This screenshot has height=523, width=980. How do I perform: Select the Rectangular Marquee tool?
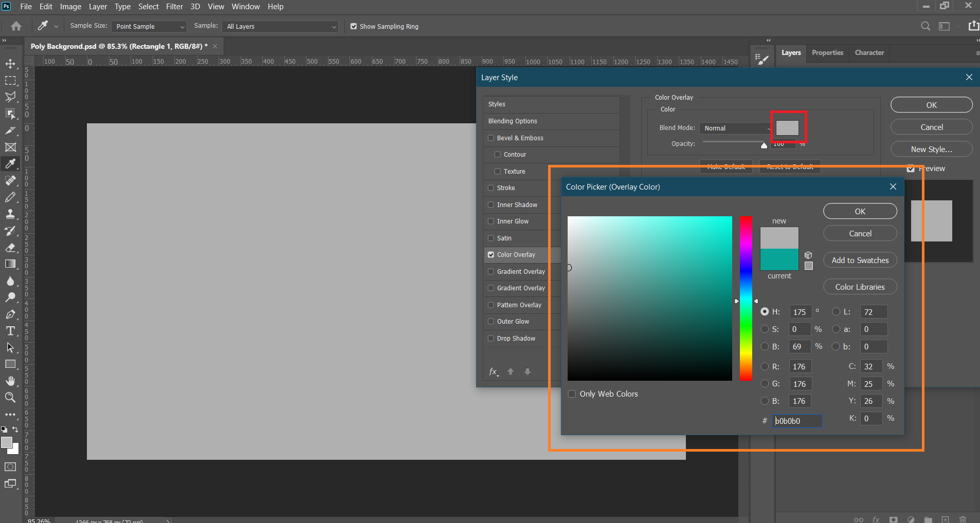(x=10, y=81)
